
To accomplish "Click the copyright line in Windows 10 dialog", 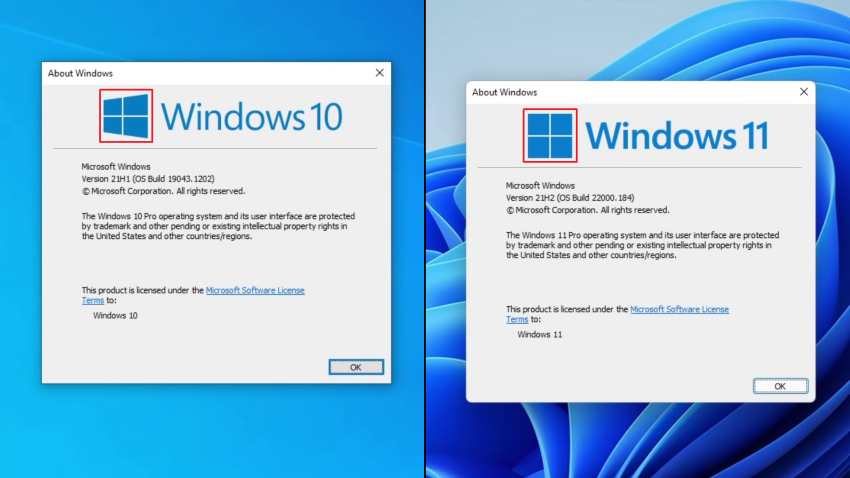I will point(163,191).
